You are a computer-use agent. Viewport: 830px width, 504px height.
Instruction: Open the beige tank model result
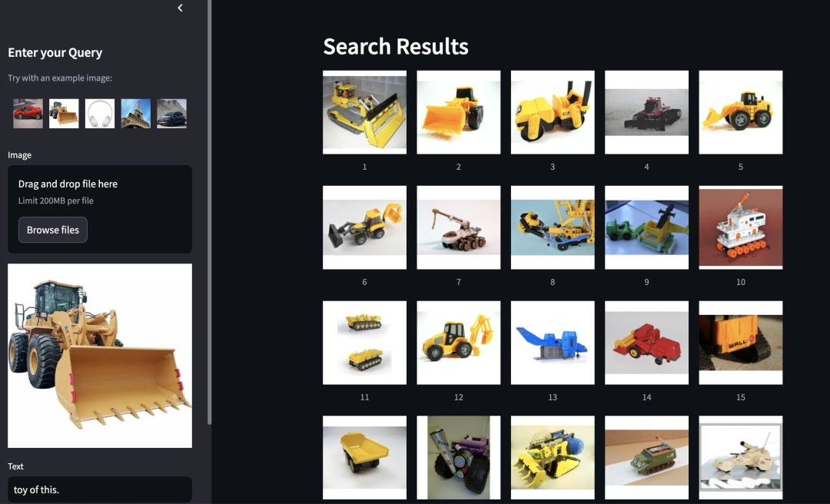tap(741, 457)
